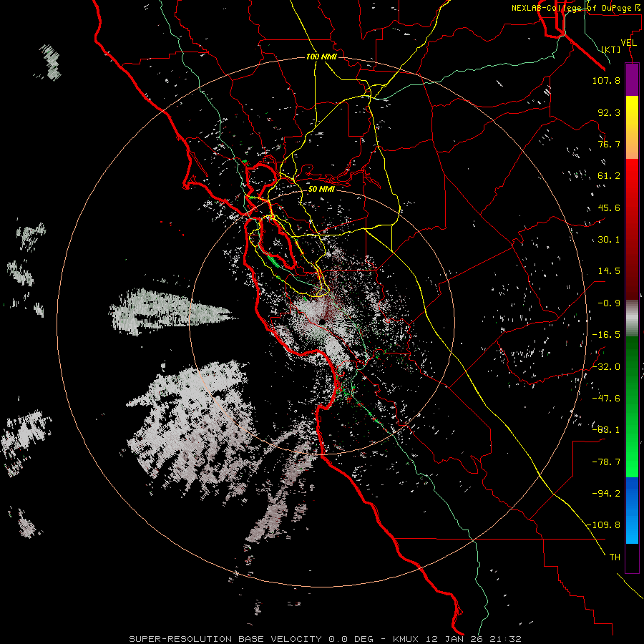The width and height of the screenshot is (644, 644).
Task: Click the -94.2 velocity scale value
Action: tap(606, 493)
